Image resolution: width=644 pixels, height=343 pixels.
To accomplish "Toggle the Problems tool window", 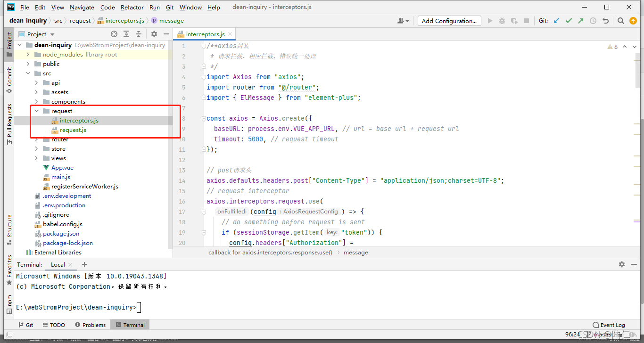I will (x=90, y=325).
